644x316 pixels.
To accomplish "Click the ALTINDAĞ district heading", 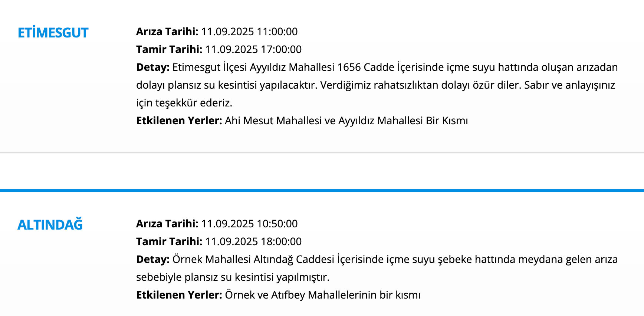I will pyautogui.click(x=50, y=225).
